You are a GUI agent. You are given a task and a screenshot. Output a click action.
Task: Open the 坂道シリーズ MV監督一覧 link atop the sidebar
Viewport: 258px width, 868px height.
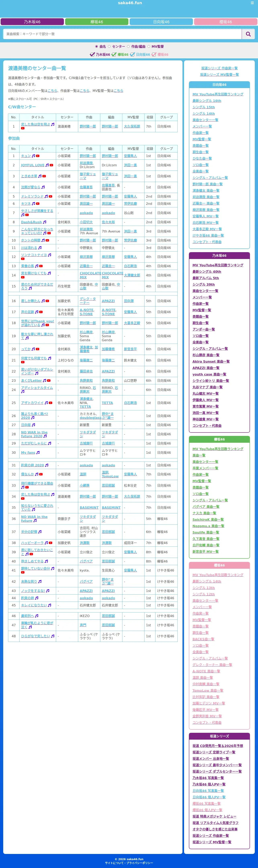(219, 74)
